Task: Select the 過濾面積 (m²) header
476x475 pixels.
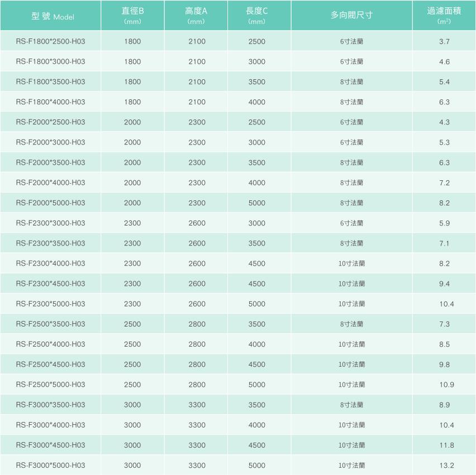Action: pyautogui.click(x=444, y=16)
